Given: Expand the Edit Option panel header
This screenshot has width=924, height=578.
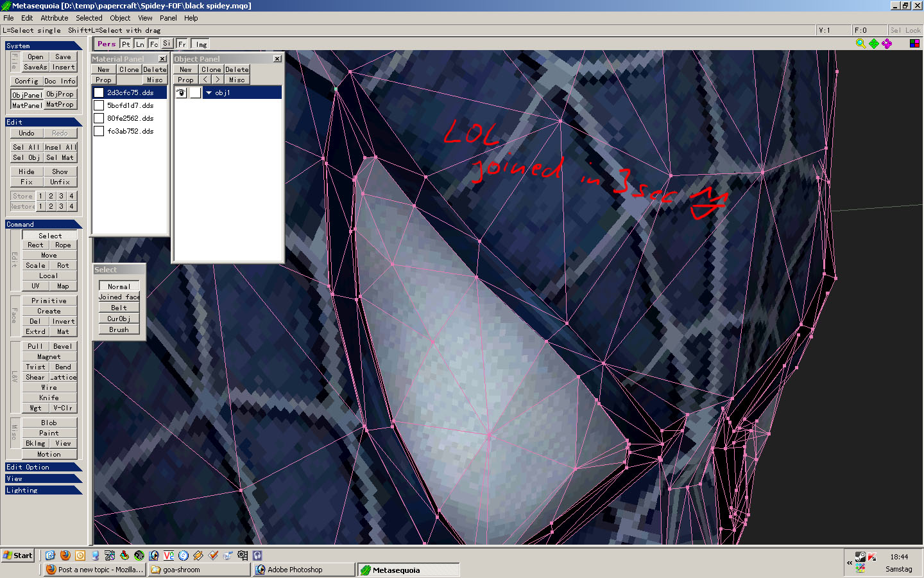Looking at the screenshot, I should (44, 467).
